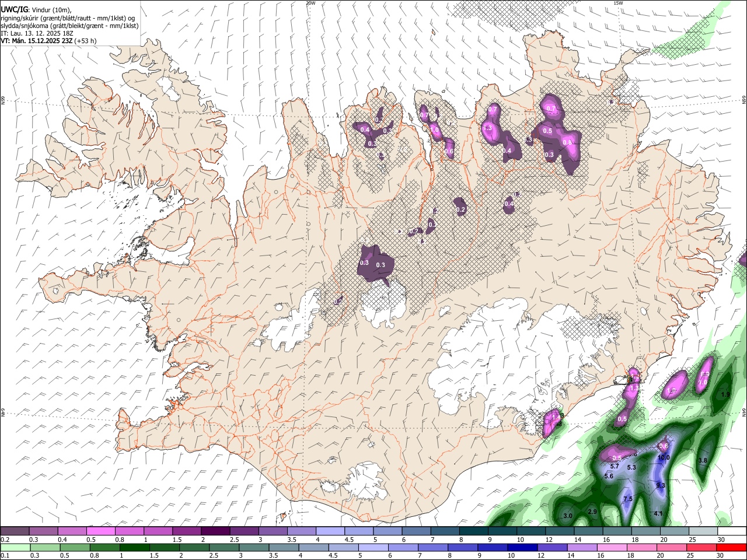Pick the dark green 1 rain scale swatch
This screenshot has height=560, width=747.
pyautogui.click(x=134, y=547)
